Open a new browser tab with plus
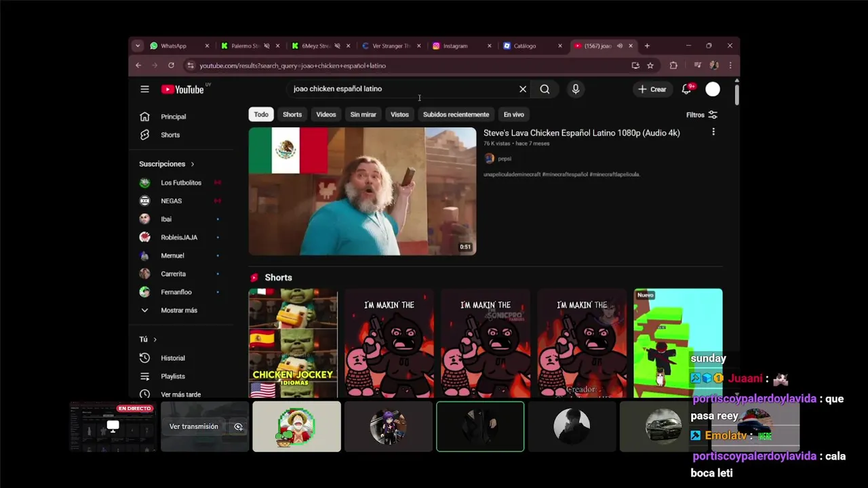 click(x=647, y=45)
